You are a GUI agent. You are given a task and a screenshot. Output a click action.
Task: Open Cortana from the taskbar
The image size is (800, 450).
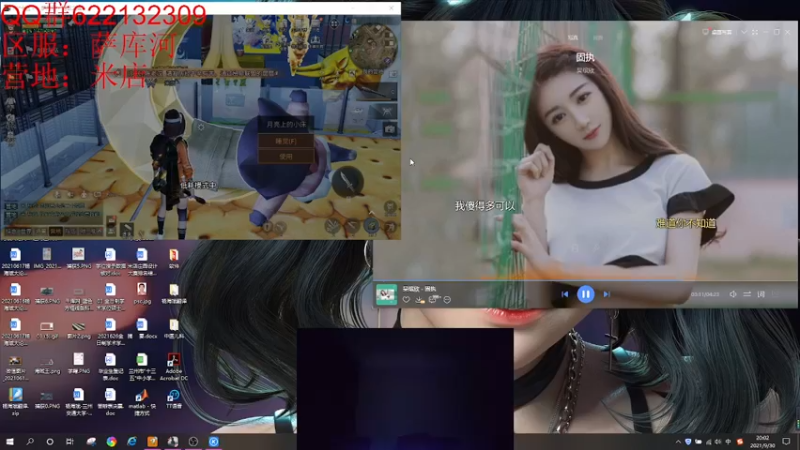click(x=49, y=441)
